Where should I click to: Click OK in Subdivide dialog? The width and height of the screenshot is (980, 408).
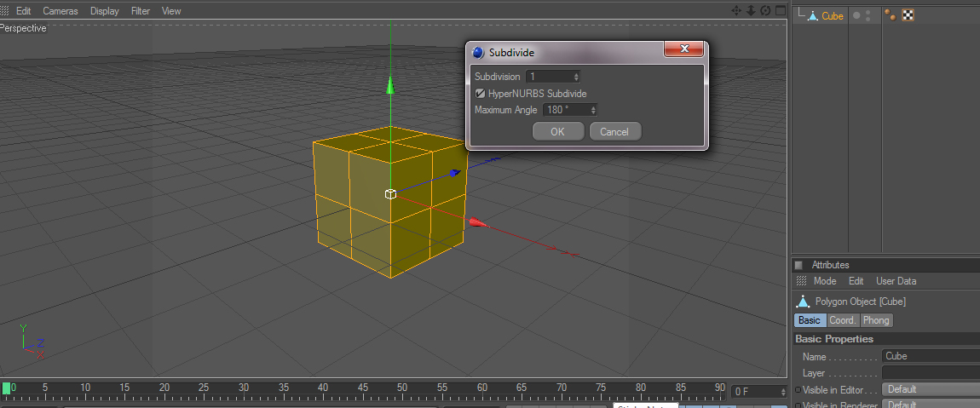tap(557, 131)
